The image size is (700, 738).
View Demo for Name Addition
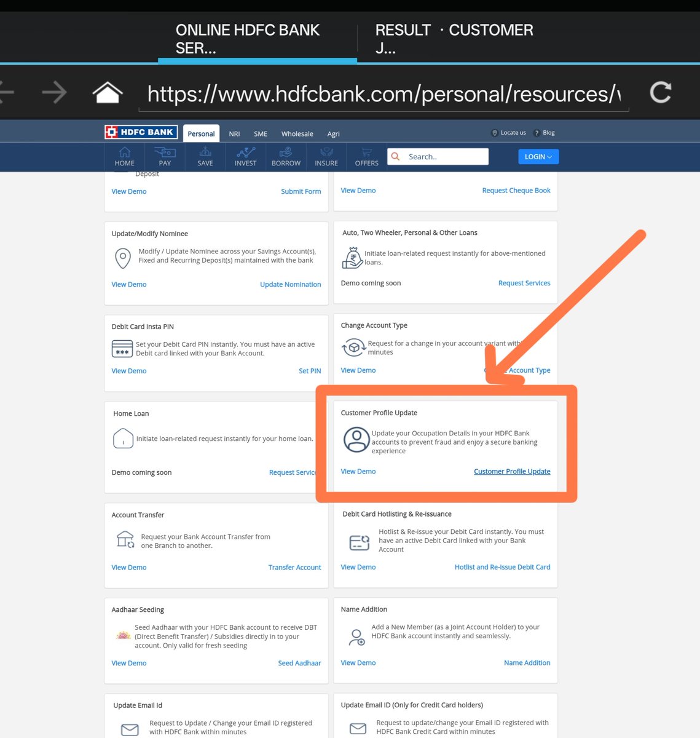pyautogui.click(x=358, y=663)
